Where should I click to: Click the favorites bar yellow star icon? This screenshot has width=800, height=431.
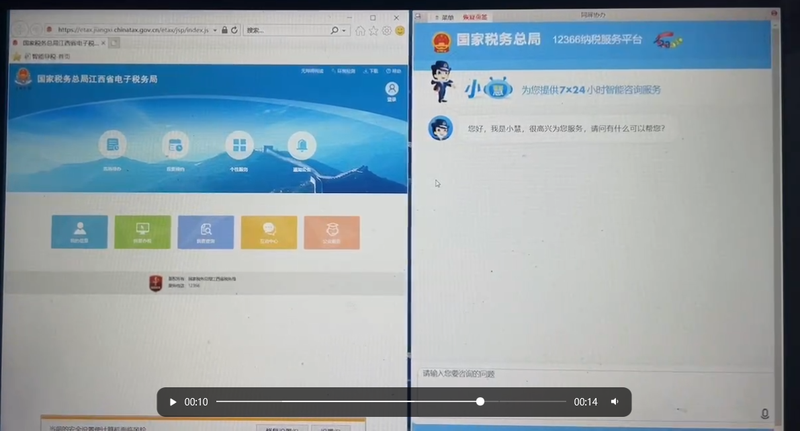pyautogui.click(x=17, y=56)
